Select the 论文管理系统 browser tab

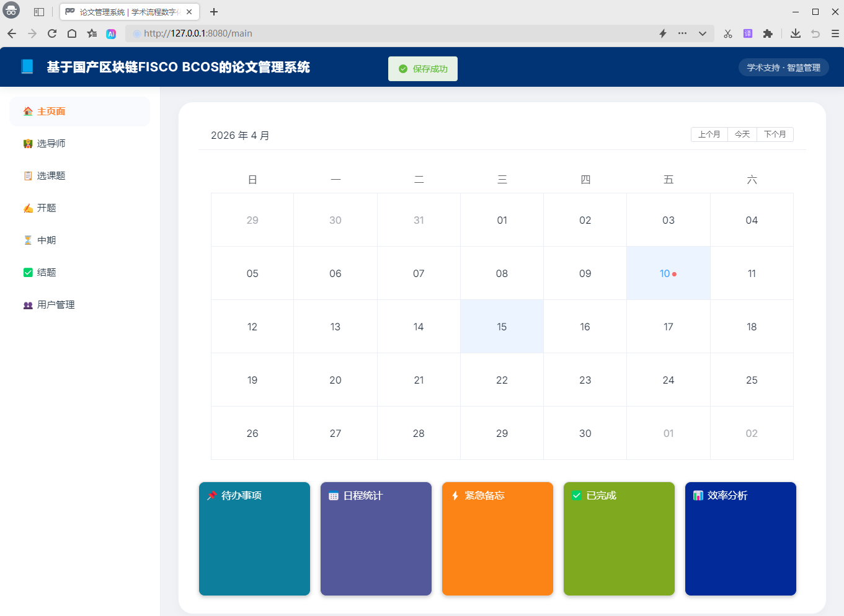point(130,12)
